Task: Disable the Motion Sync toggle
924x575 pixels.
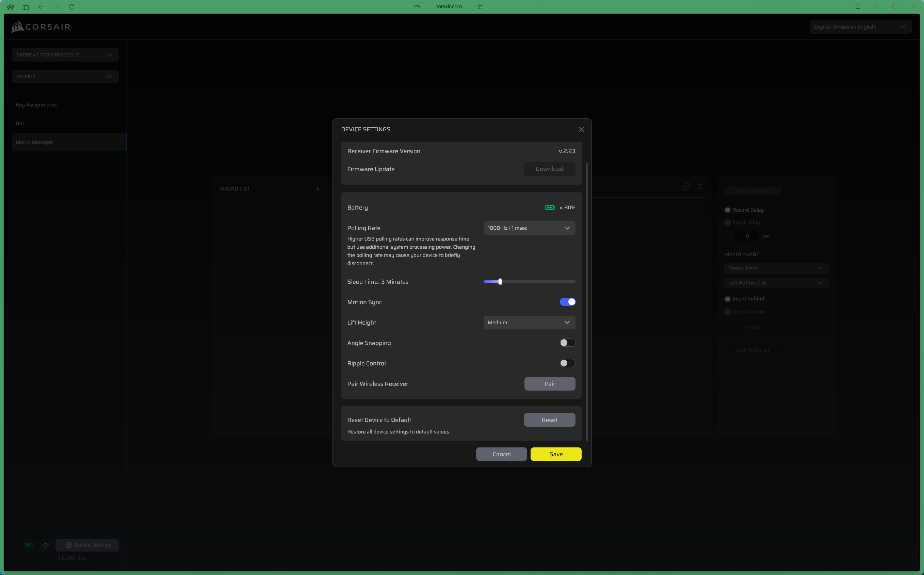Action: [567, 302]
